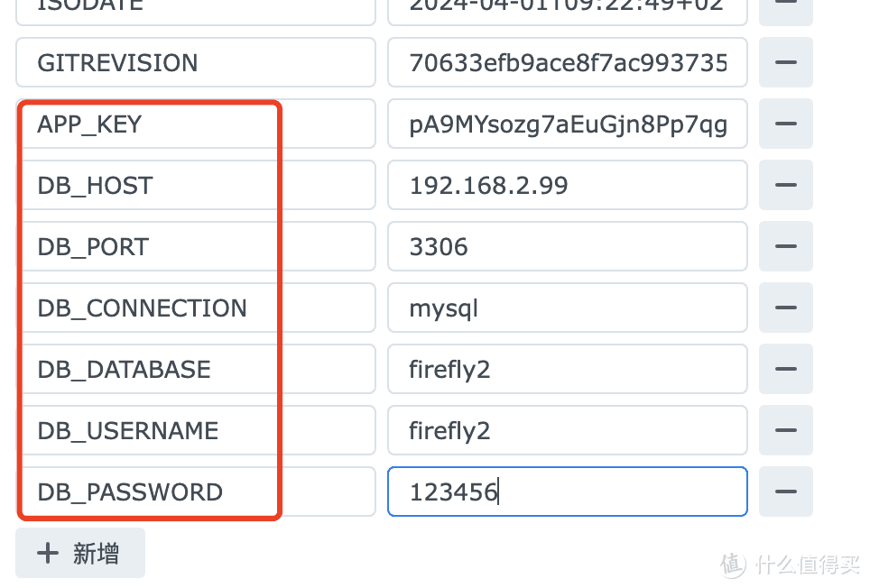Click minus button beside DB_PORT
Image resolution: width=870 pixels, height=588 pixels.
tap(785, 247)
